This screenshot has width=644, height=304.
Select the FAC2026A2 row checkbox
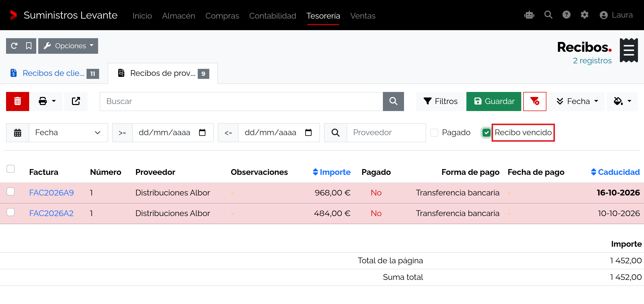click(x=11, y=212)
